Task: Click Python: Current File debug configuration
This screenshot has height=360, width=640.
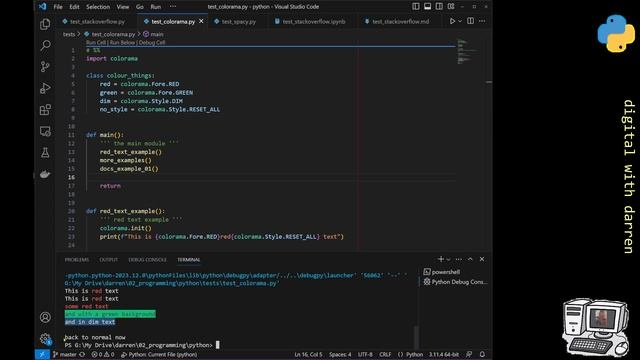Action: 160,355
